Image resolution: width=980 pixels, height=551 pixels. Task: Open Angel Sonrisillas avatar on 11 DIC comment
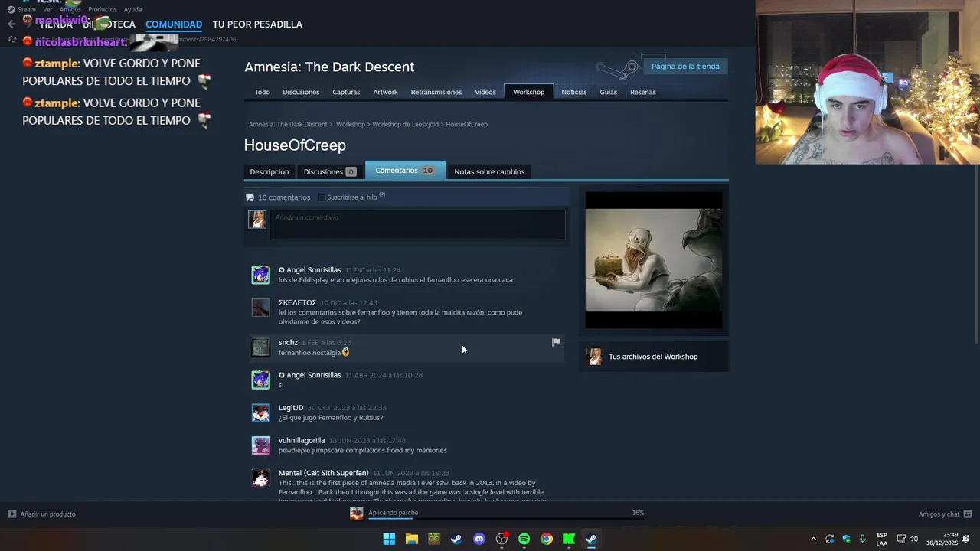click(x=261, y=275)
